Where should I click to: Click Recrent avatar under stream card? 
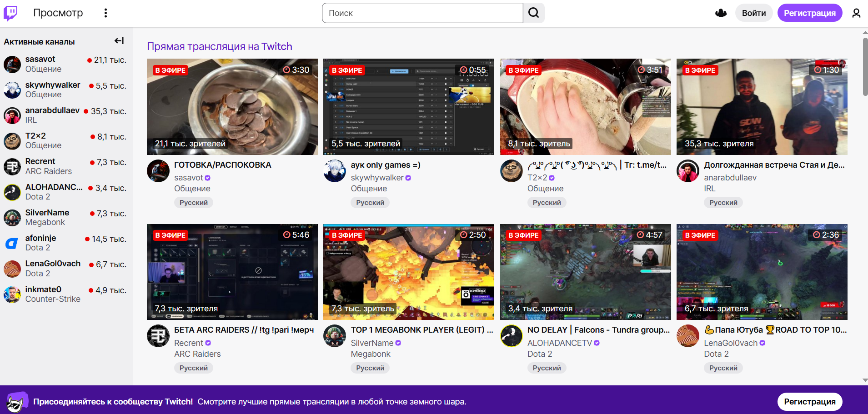[158, 336]
